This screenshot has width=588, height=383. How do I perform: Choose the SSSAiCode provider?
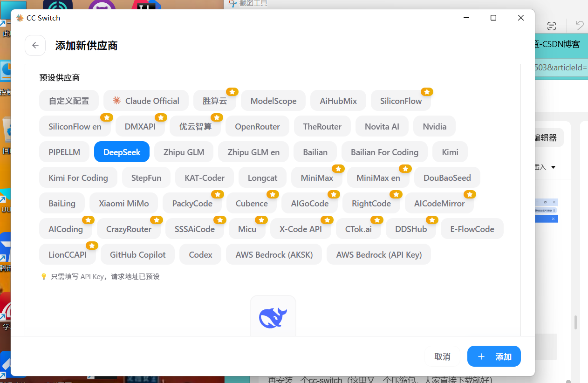pos(195,229)
